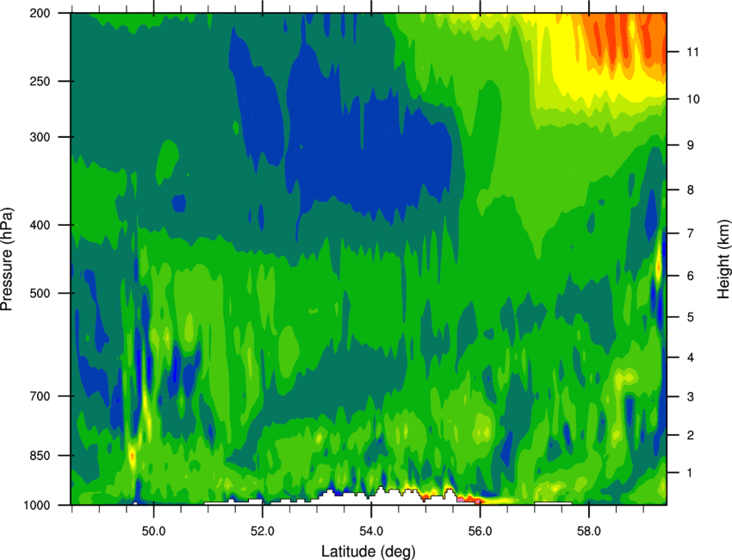732x560 pixels.
Task: Click the 500 pressure tick label
Action: click(40, 293)
